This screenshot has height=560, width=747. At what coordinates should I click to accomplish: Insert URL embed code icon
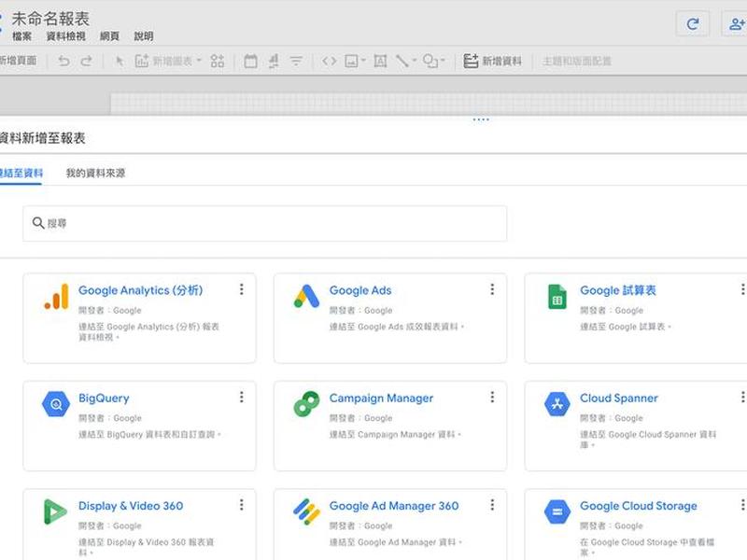pos(330,61)
